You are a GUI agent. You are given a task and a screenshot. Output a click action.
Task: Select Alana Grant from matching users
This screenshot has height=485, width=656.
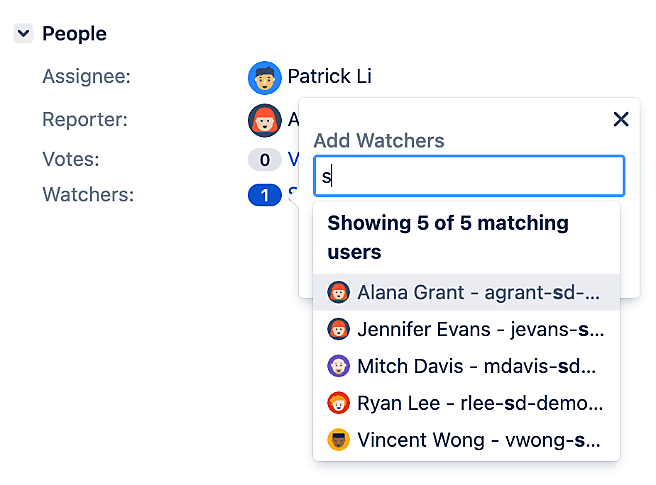coord(466,292)
